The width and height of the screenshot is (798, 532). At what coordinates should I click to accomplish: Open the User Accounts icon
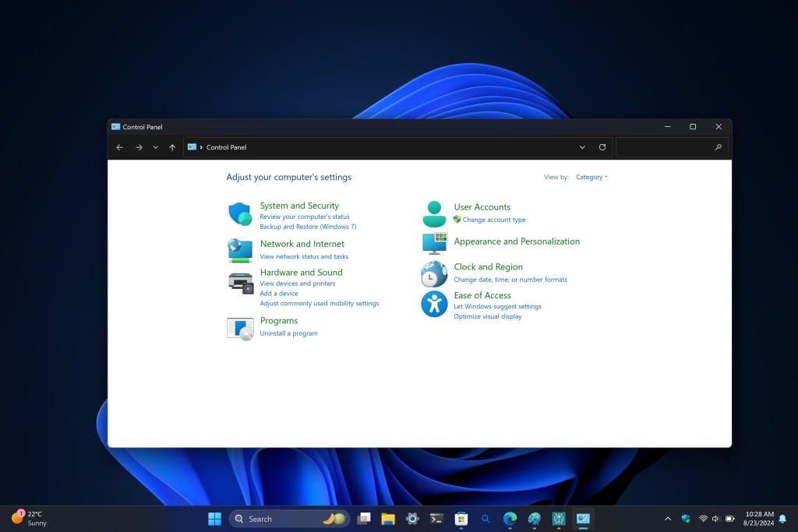pyautogui.click(x=435, y=212)
